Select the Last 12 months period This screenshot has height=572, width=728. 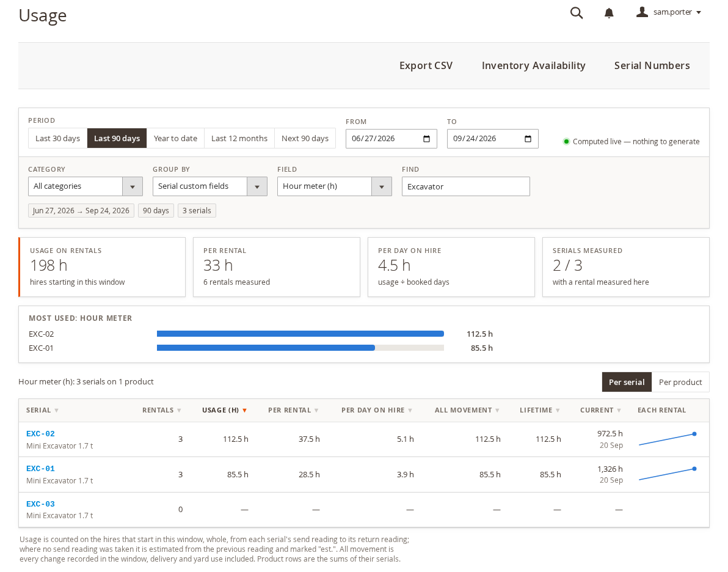pyautogui.click(x=239, y=139)
